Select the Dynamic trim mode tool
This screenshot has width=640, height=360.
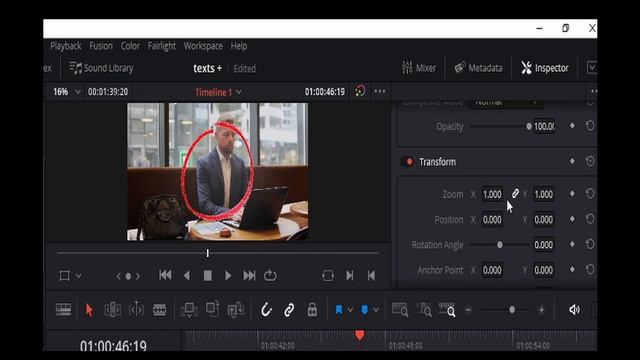(136, 310)
